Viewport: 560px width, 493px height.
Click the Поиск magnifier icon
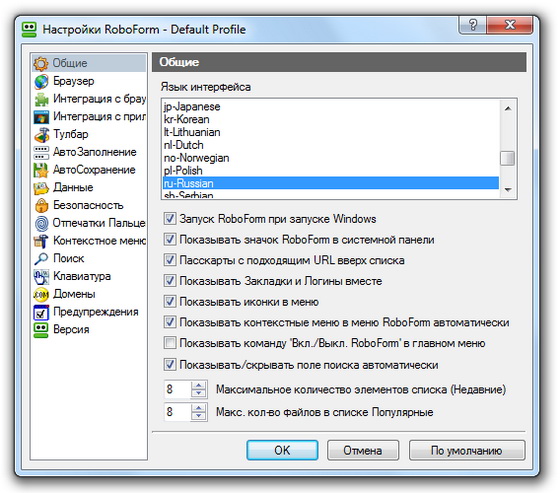[41, 259]
